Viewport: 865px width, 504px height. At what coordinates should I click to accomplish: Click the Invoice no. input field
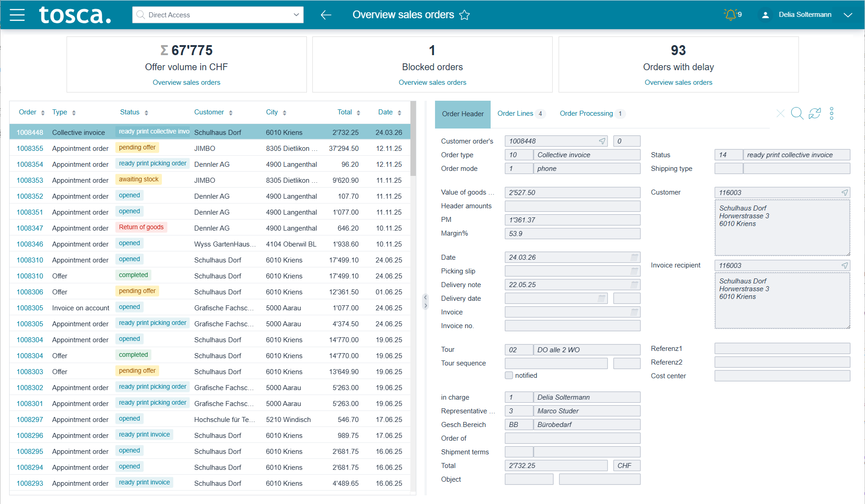(x=572, y=326)
